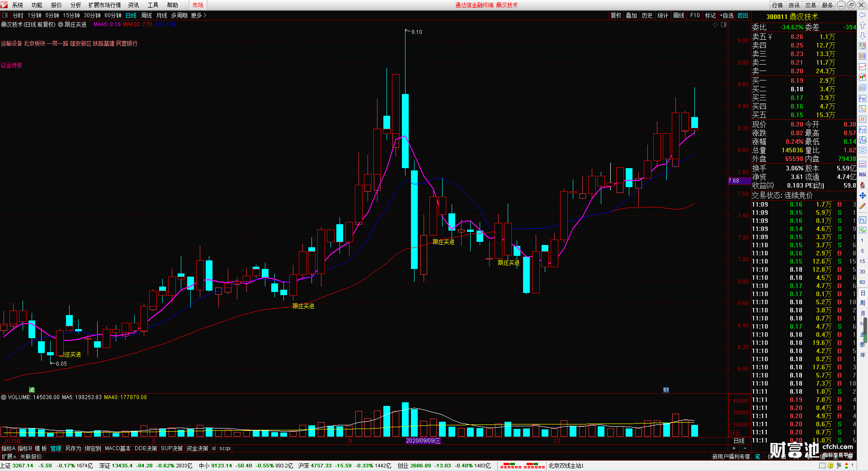Open the 统计 statistics dropdown
The height and width of the screenshot is (471, 868).
663,15
